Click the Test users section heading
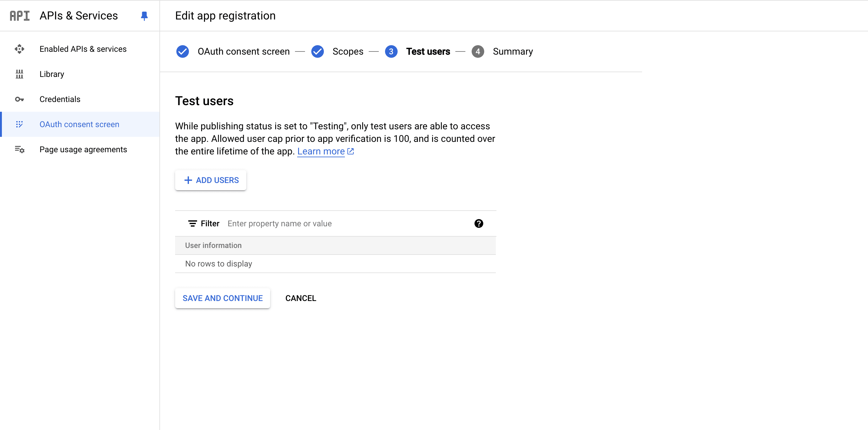The height and width of the screenshot is (430, 868). tap(204, 101)
